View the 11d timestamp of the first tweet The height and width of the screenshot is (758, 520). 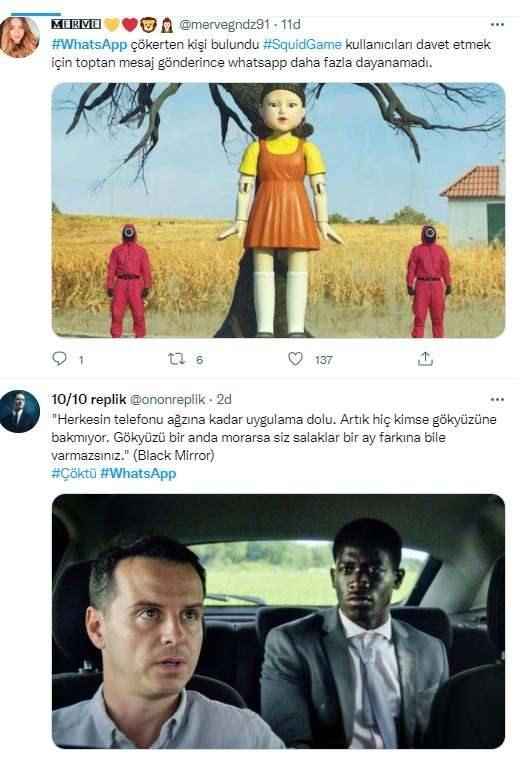(x=291, y=24)
